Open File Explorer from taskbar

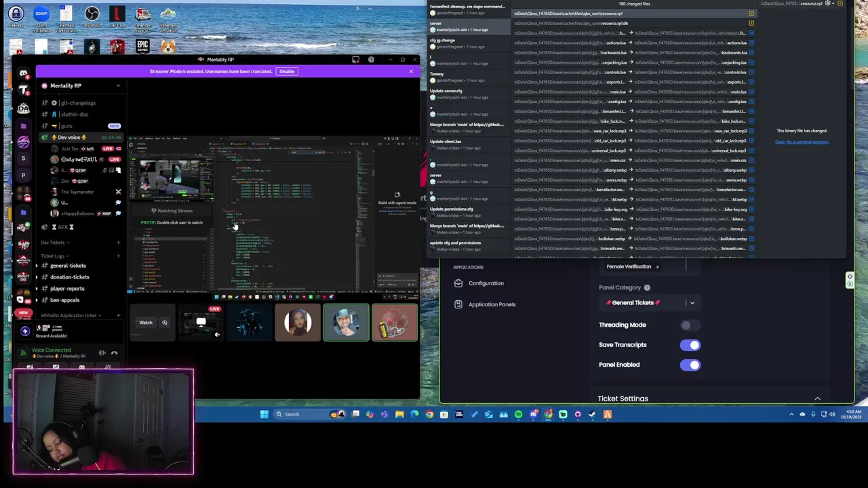pos(399,414)
